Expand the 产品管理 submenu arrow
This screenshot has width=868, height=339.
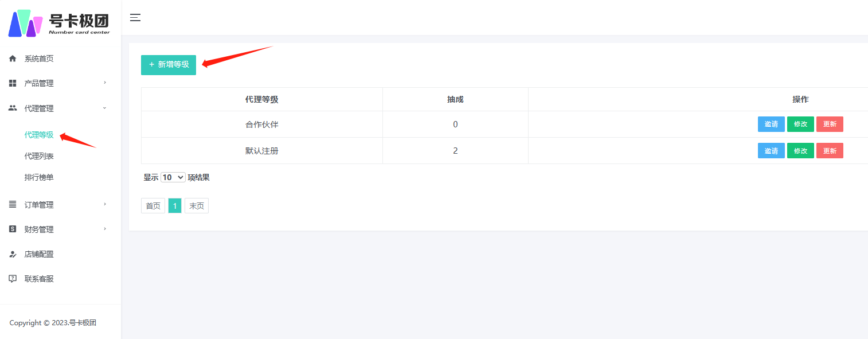[x=104, y=83]
